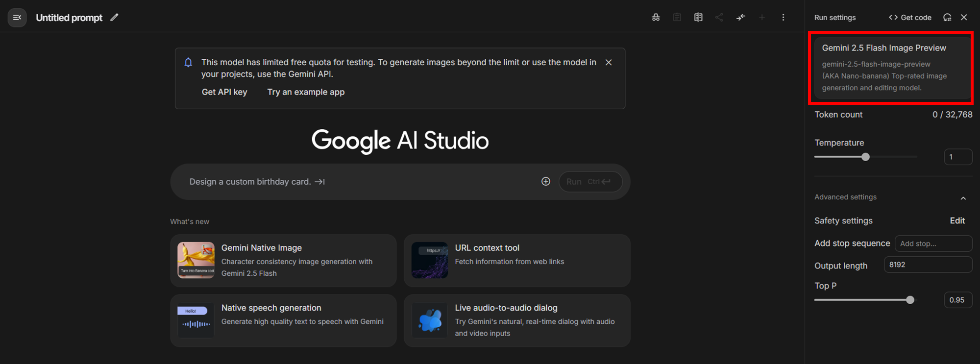The height and width of the screenshot is (364, 980).
Task: Click the Run button
Action: tap(590, 182)
